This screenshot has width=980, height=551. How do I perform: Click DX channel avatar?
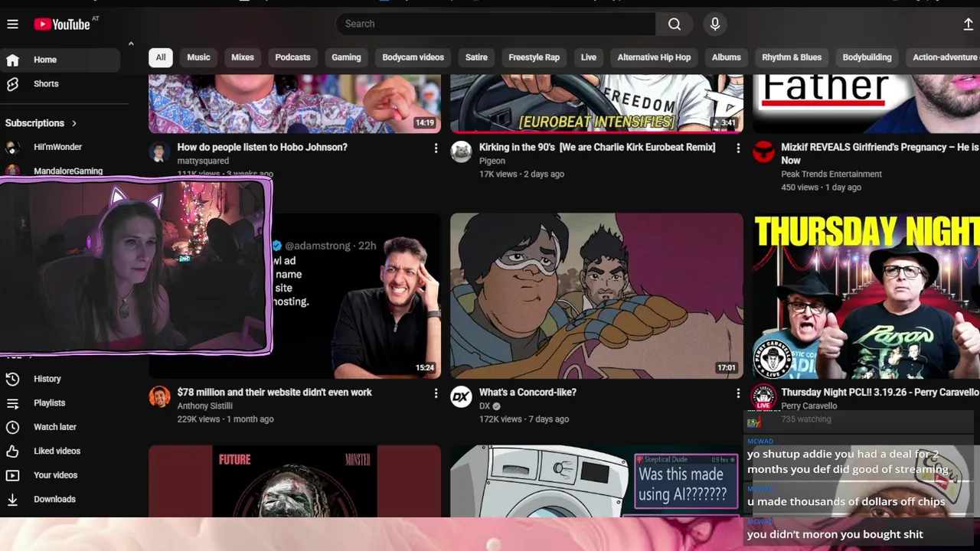pos(461,396)
